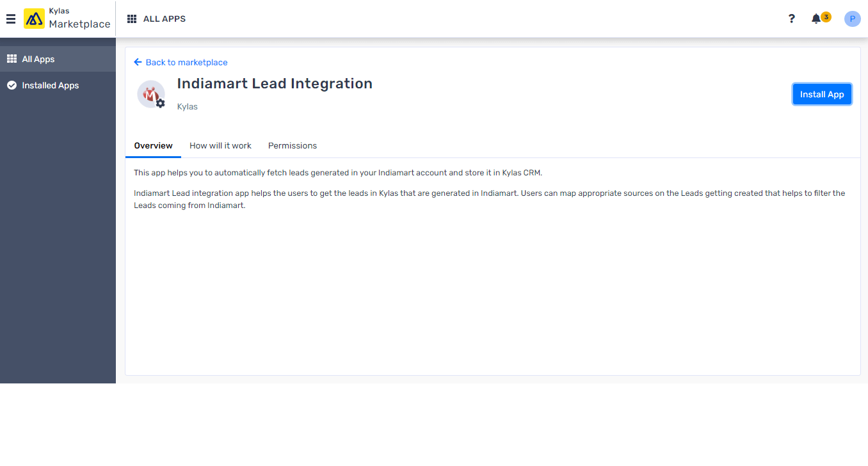Open the How will it work tab
The width and height of the screenshot is (868, 466).
tap(220, 145)
